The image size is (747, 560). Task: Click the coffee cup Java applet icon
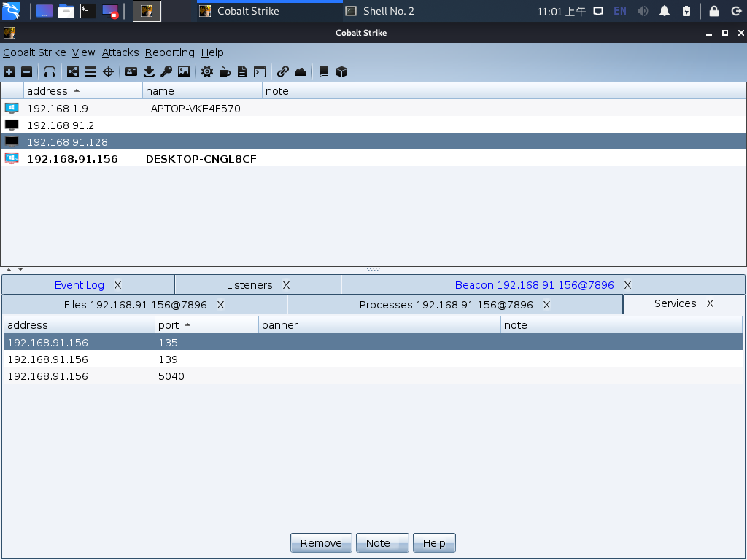(225, 71)
